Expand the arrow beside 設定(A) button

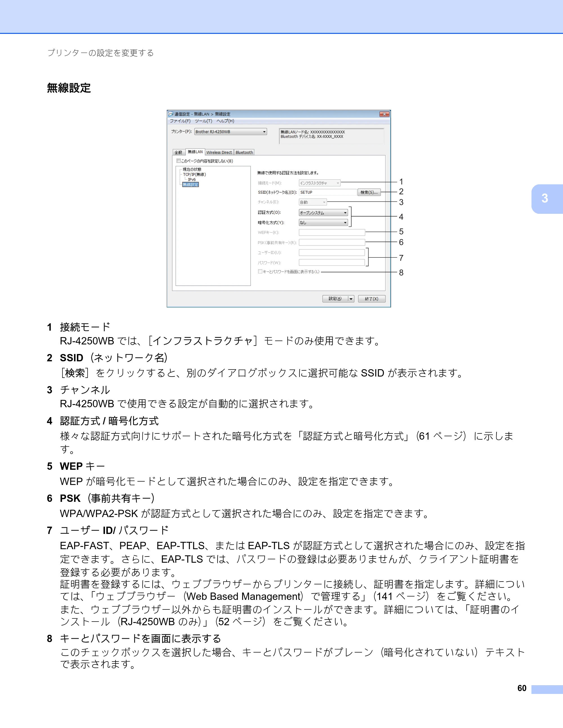pos(351,299)
